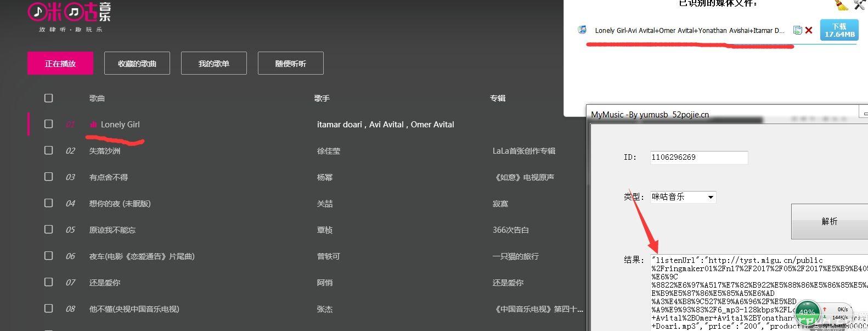Image resolution: width=868 pixels, height=331 pixels.
Task: Click the 解析 button in MyMusic
Action: [x=829, y=221]
